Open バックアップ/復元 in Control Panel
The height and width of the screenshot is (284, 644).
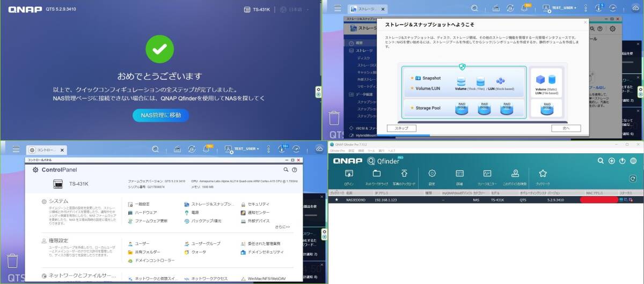coord(203,221)
